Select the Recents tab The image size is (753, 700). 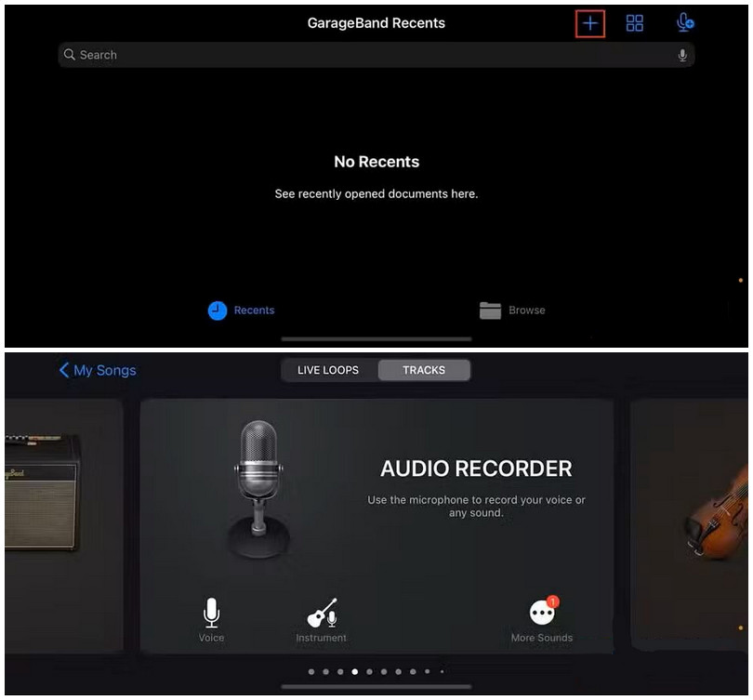coord(241,310)
